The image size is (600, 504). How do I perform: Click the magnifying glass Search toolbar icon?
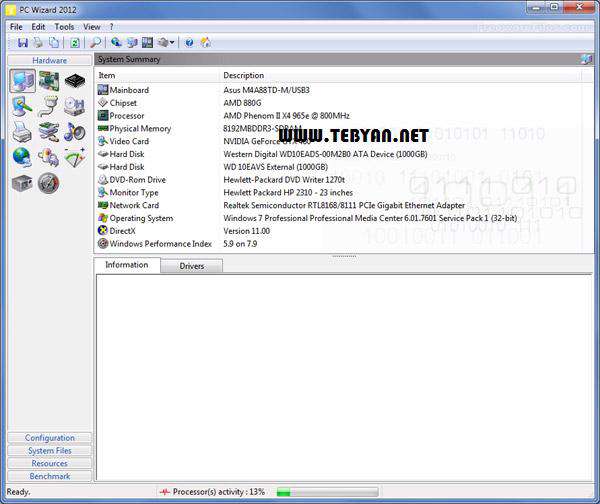pos(95,42)
